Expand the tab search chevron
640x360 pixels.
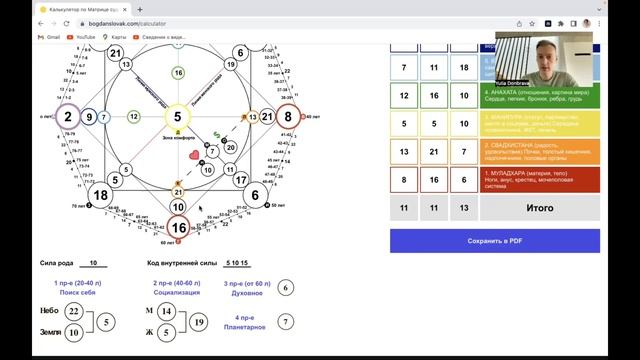point(599,9)
